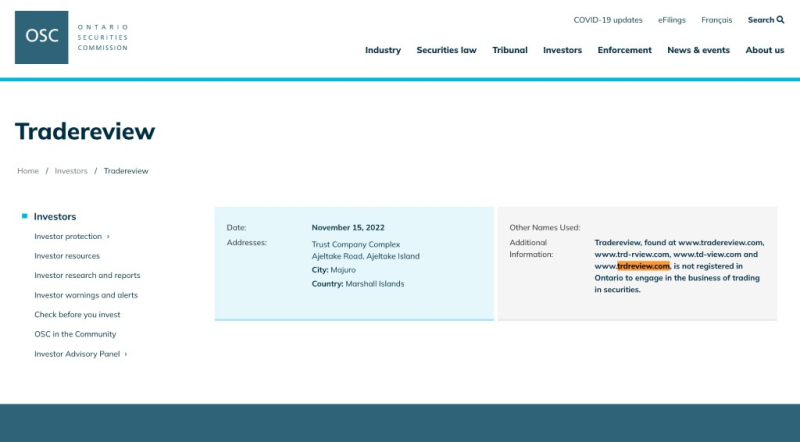Image resolution: width=800 pixels, height=442 pixels.
Task: Click the Other Names Used label
Action: [544, 228]
